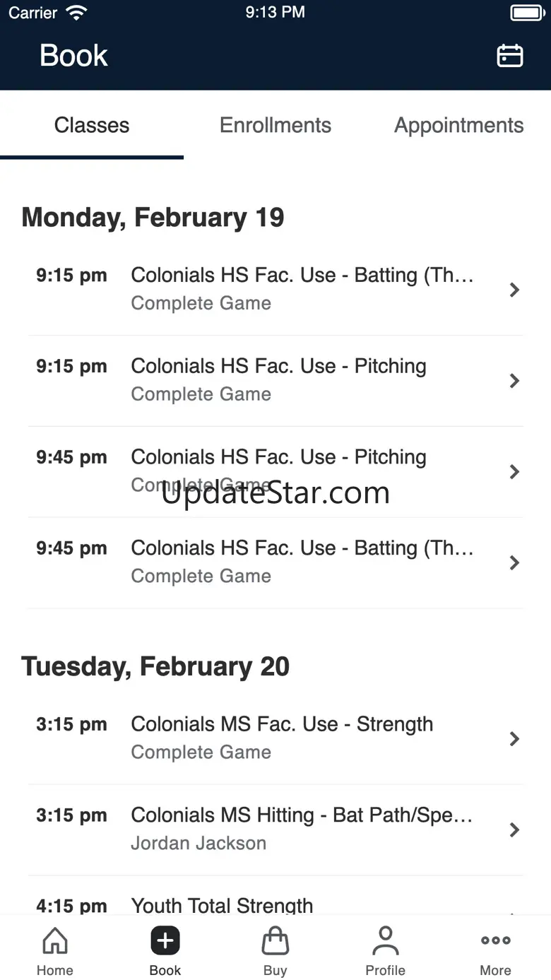Open Youth Total Strength 4:15 pm class
Screen dimensions: 551x980
point(275,896)
